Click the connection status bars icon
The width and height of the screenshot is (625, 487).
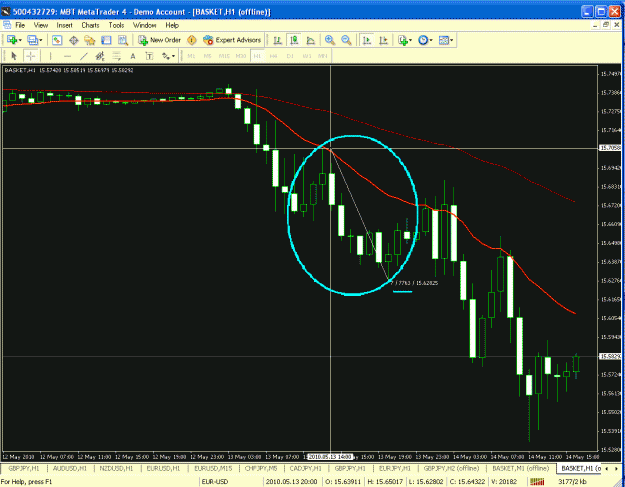[x=537, y=482]
